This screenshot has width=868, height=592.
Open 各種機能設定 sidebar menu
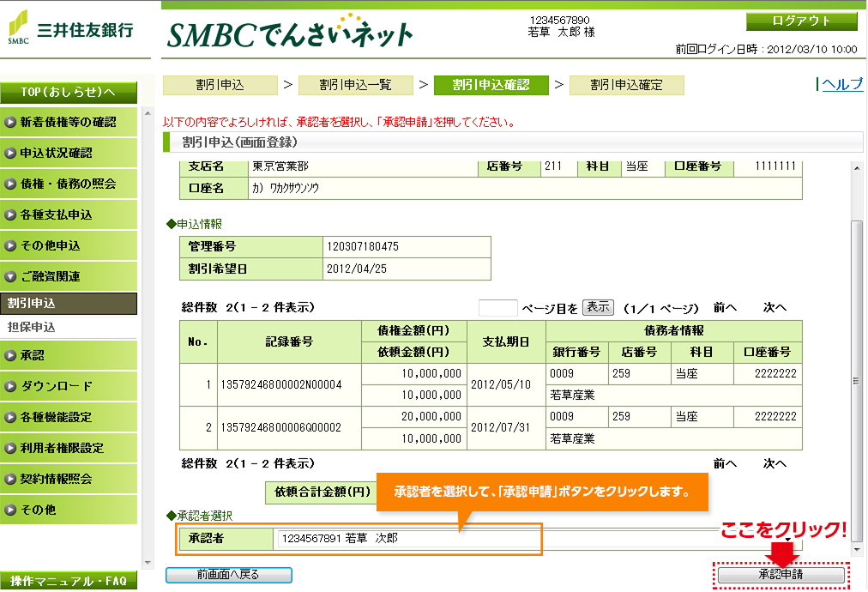pyautogui.click(x=69, y=417)
